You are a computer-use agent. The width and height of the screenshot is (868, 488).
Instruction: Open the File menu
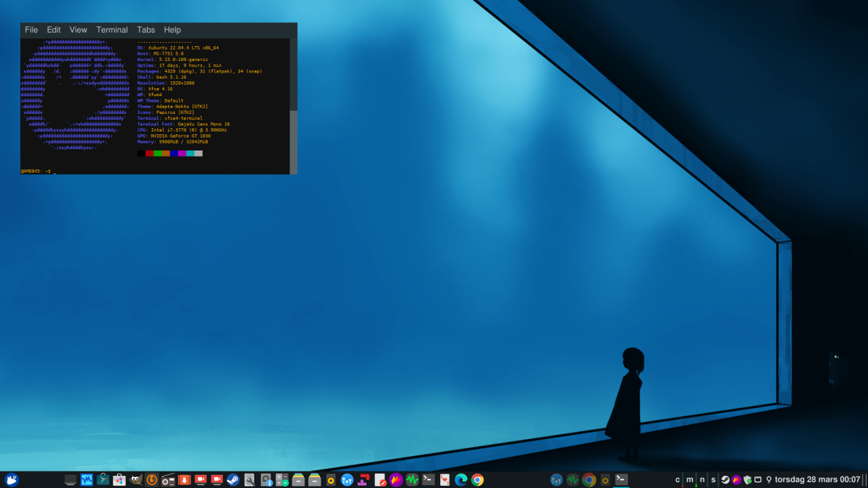tap(31, 30)
